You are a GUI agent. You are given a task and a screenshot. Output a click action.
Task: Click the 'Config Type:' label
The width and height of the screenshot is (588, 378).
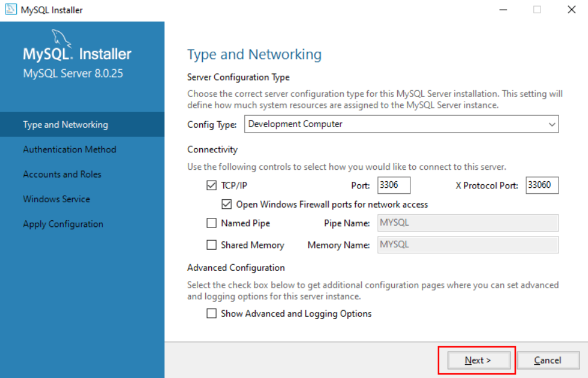point(212,125)
